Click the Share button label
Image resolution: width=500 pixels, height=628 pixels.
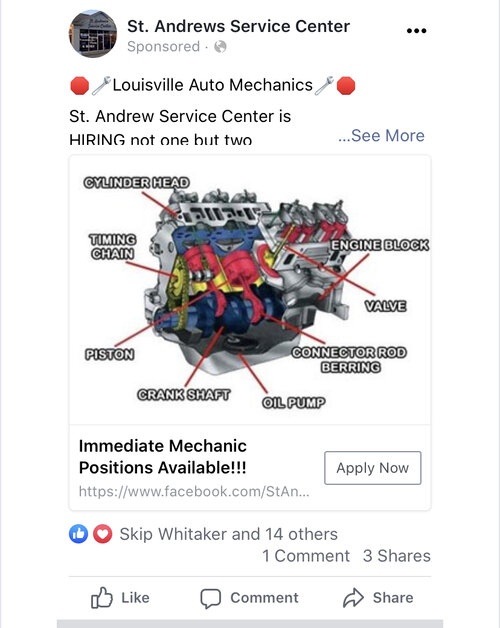(x=393, y=598)
